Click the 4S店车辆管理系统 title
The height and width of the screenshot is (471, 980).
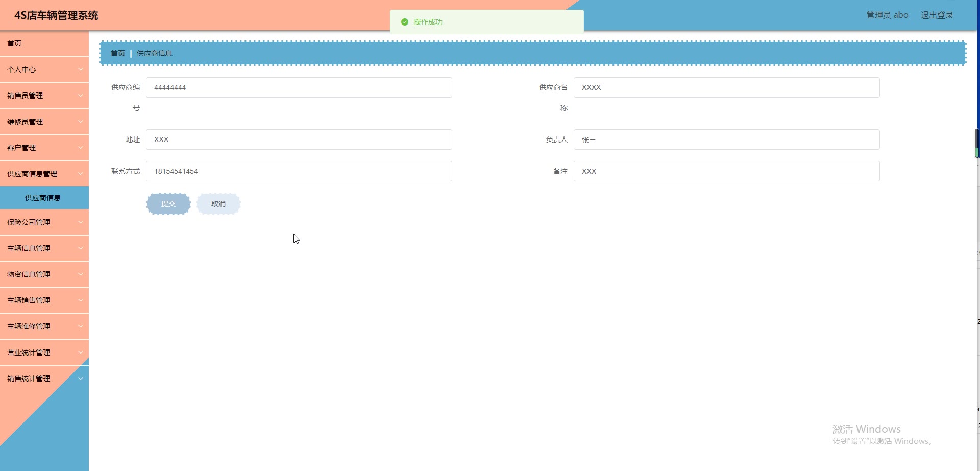coord(56,15)
